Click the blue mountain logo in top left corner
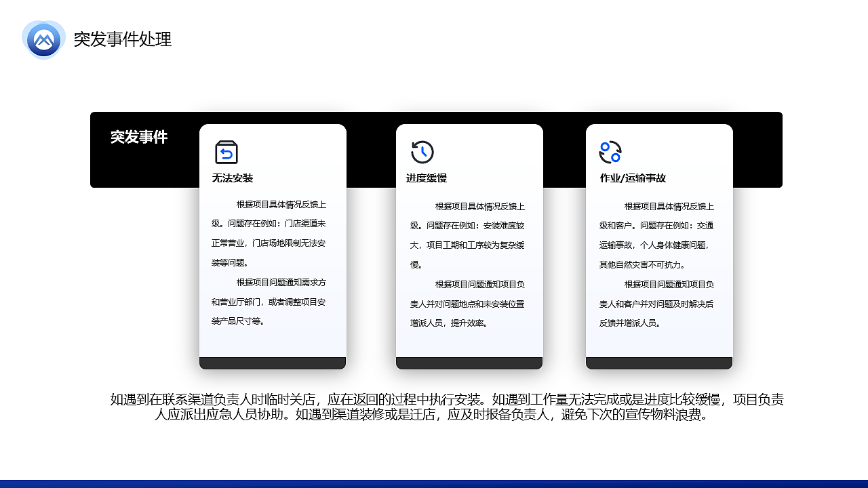868x488 pixels. coord(43,39)
